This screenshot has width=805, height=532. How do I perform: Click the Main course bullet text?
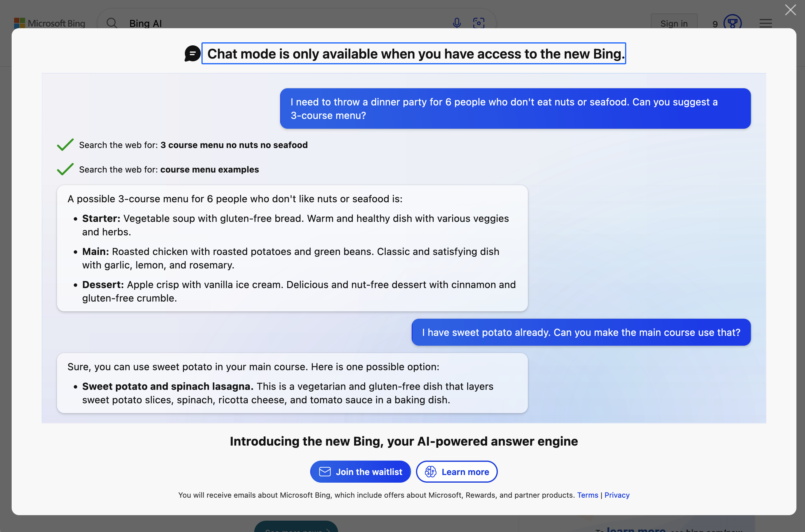click(x=291, y=258)
